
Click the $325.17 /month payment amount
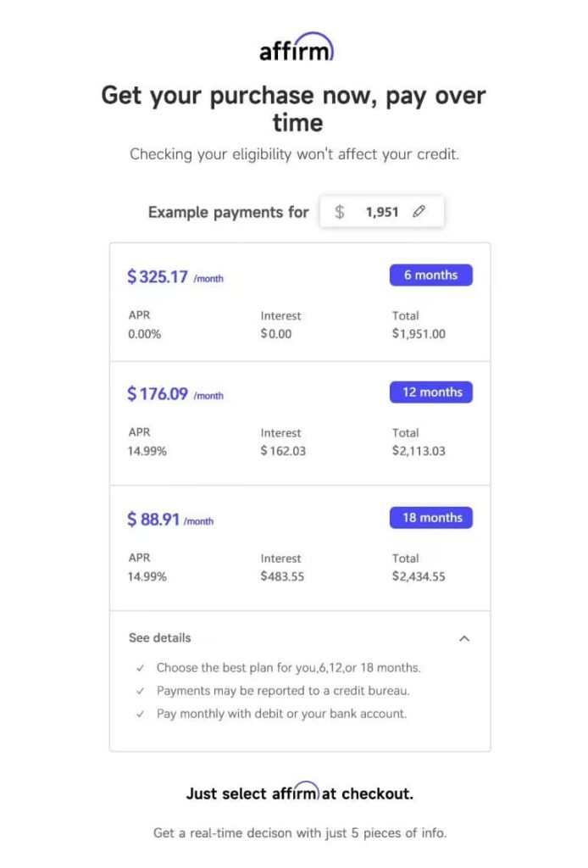tap(175, 276)
